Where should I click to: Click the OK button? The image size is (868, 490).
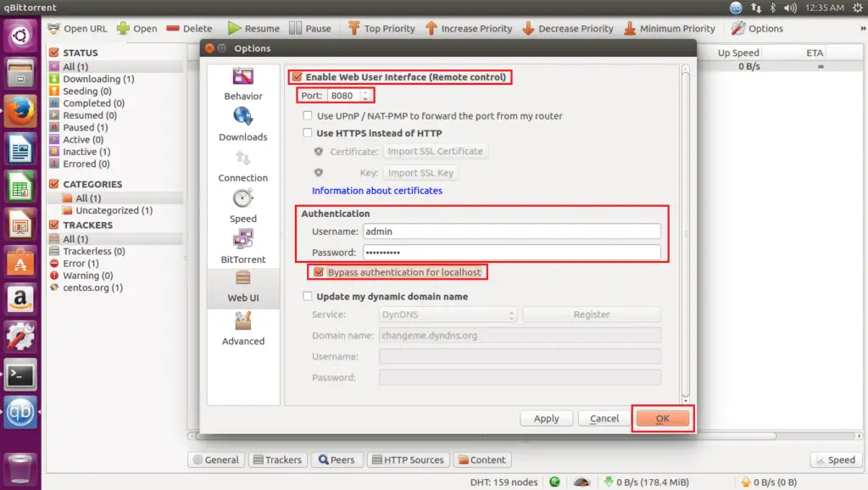[663, 419]
